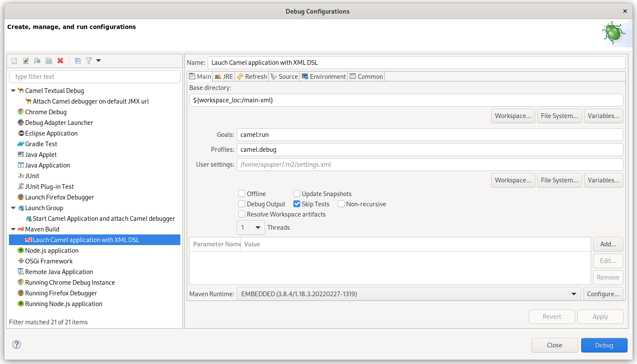Switch to the JRE tab
This screenshot has height=364, width=637.
[x=223, y=76]
